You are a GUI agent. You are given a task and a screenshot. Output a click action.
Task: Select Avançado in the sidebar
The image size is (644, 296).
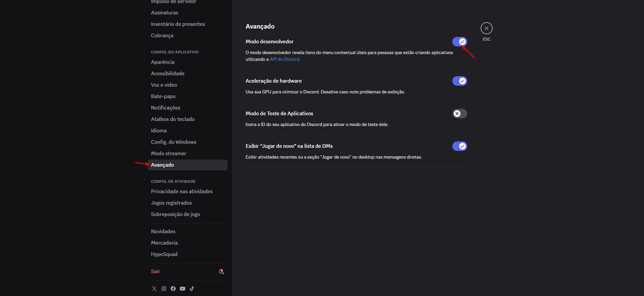coord(188,165)
